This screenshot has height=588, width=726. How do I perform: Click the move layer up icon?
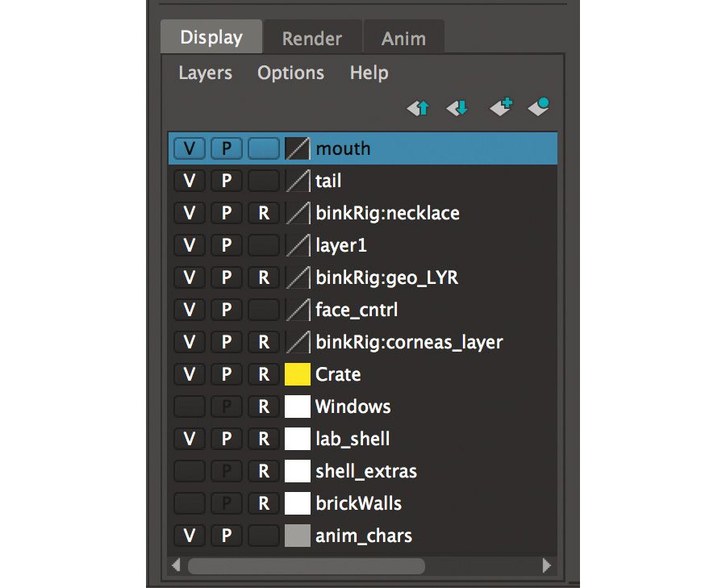coord(418,108)
